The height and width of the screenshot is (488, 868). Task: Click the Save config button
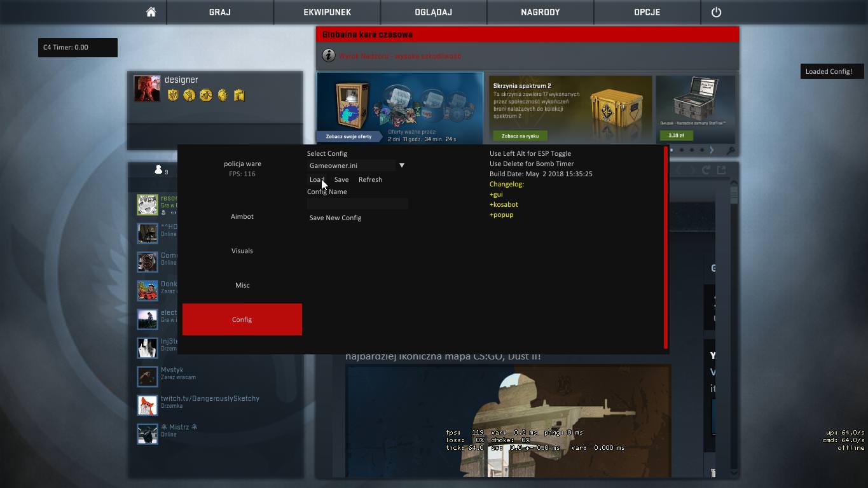(341, 179)
